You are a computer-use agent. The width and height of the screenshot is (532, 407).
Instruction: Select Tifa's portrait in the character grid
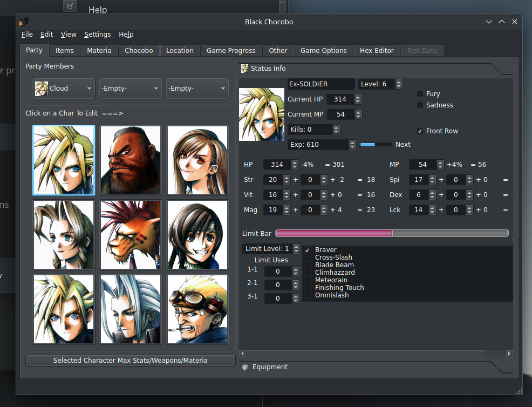(x=197, y=160)
